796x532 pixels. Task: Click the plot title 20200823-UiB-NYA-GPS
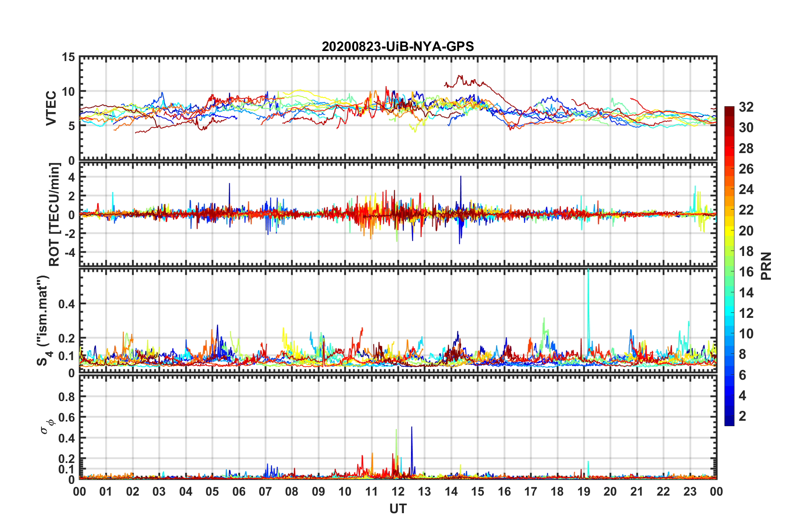(398, 46)
